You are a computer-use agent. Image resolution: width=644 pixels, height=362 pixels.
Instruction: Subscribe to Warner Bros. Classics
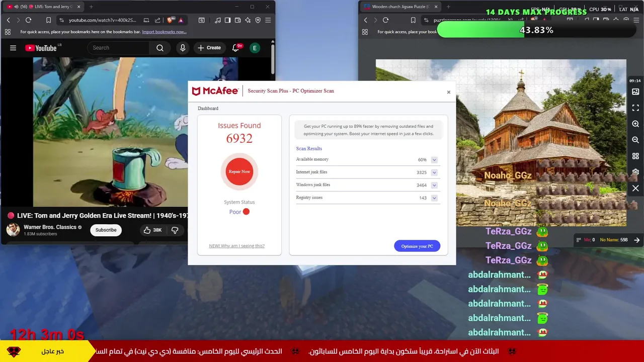(x=106, y=230)
